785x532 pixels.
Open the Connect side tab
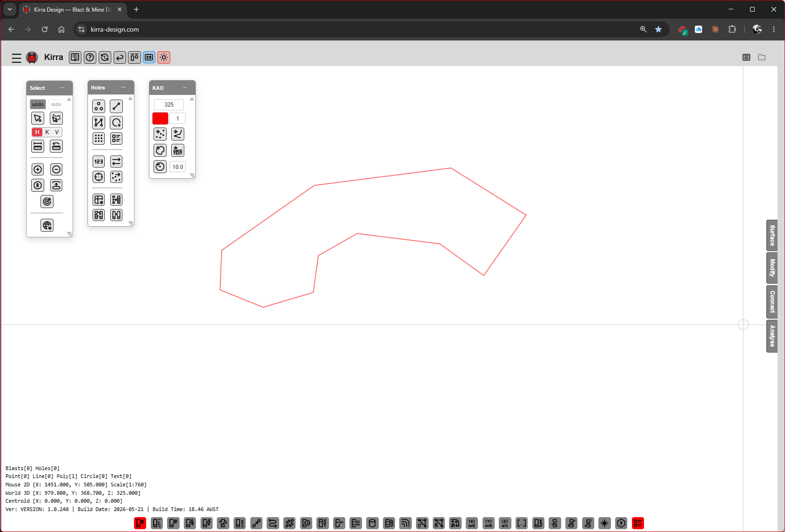(772, 302)
